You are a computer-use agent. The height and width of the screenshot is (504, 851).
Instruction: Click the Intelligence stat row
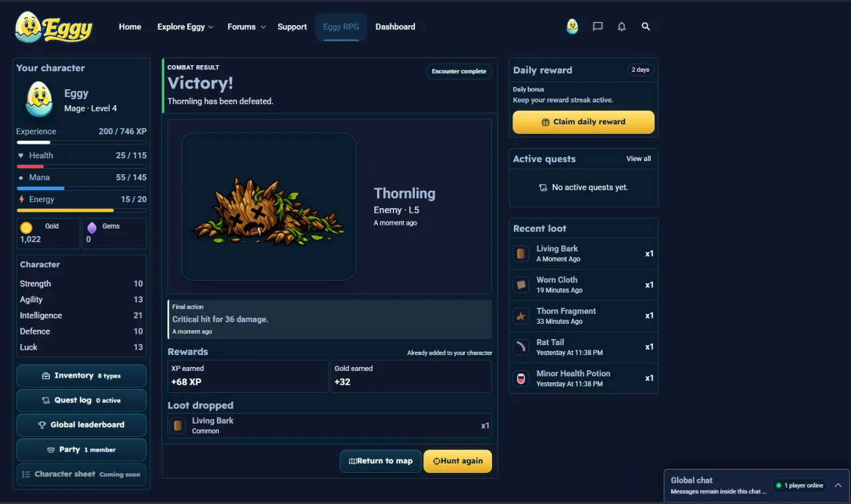click(x=81, y=315)
